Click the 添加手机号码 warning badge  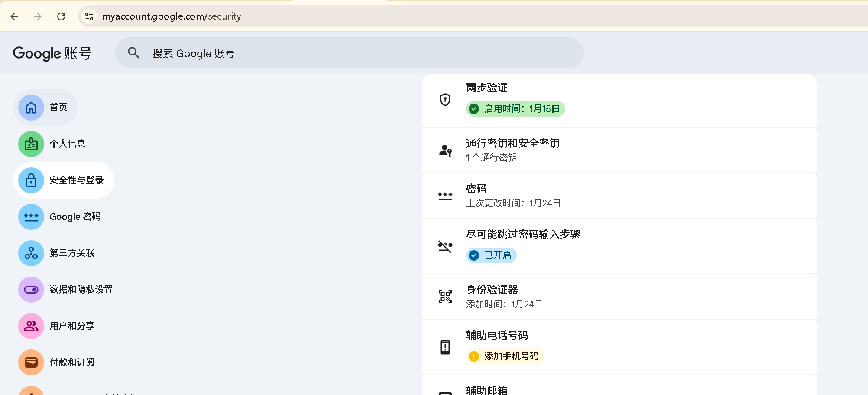click(x=505, y=356)
